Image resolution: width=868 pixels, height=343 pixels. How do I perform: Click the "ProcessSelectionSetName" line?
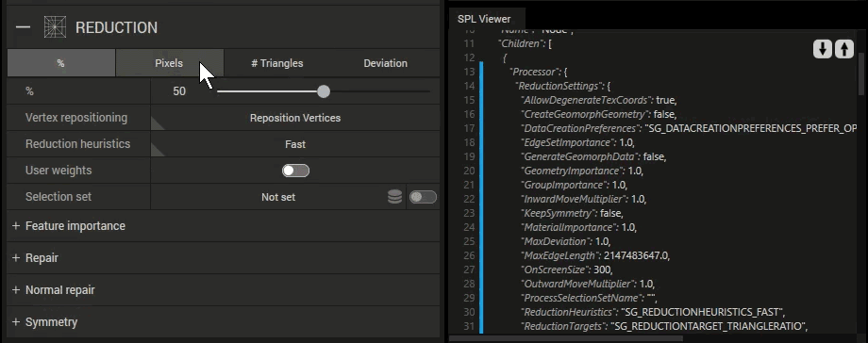589,298
